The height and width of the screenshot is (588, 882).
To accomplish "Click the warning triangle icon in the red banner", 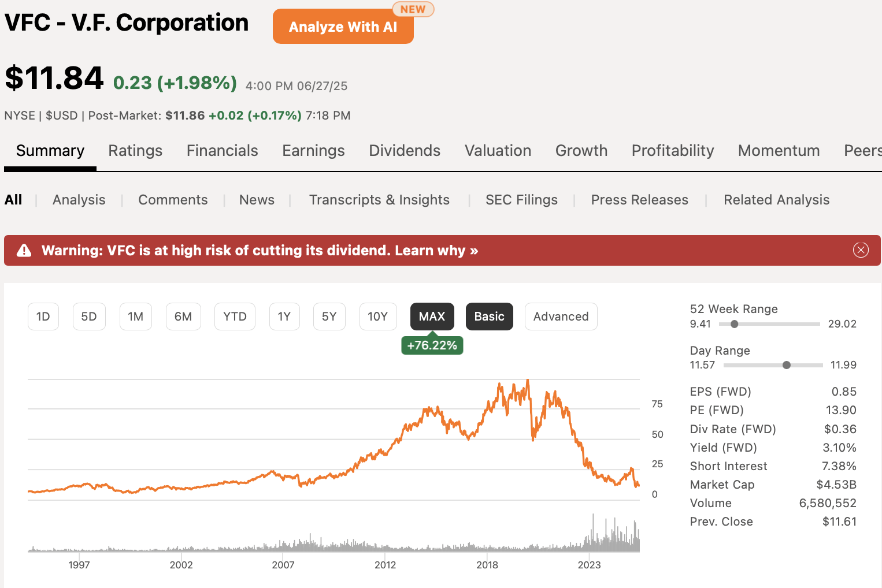I will (x=23, y=250).
